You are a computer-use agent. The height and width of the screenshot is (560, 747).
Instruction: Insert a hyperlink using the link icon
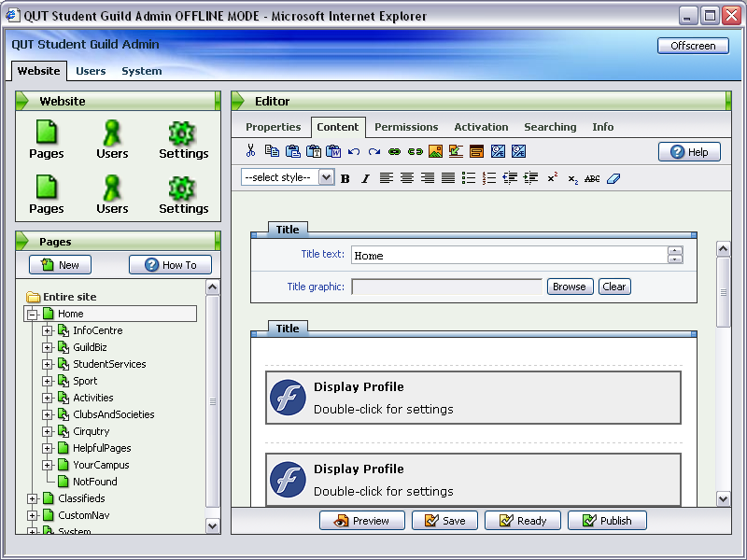394,151
